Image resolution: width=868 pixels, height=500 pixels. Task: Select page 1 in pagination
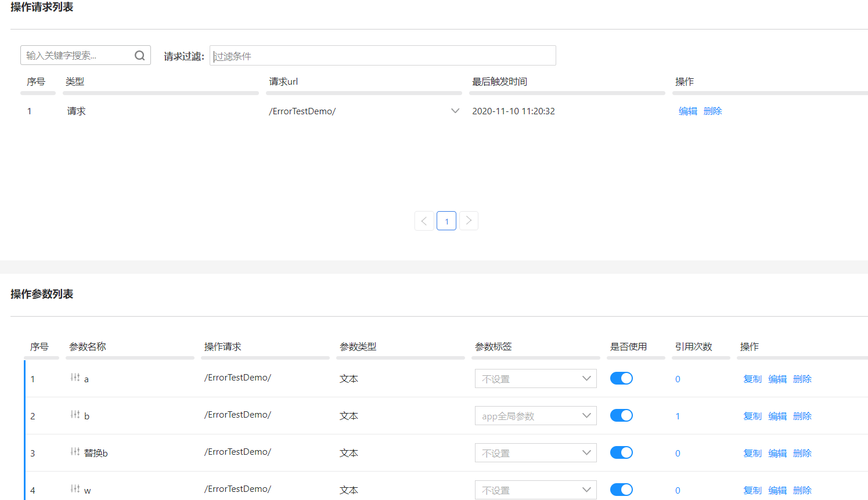[446, 221]
